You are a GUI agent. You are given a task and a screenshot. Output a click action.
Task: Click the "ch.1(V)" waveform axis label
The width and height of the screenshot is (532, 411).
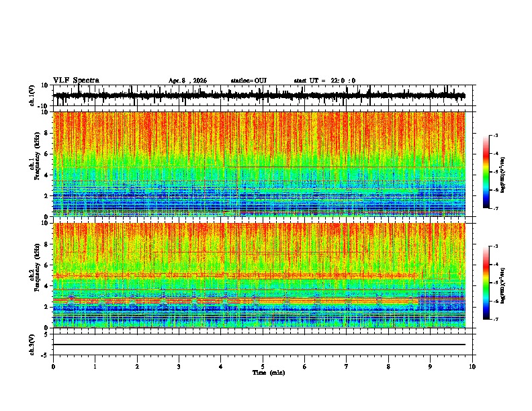[32, 95]
